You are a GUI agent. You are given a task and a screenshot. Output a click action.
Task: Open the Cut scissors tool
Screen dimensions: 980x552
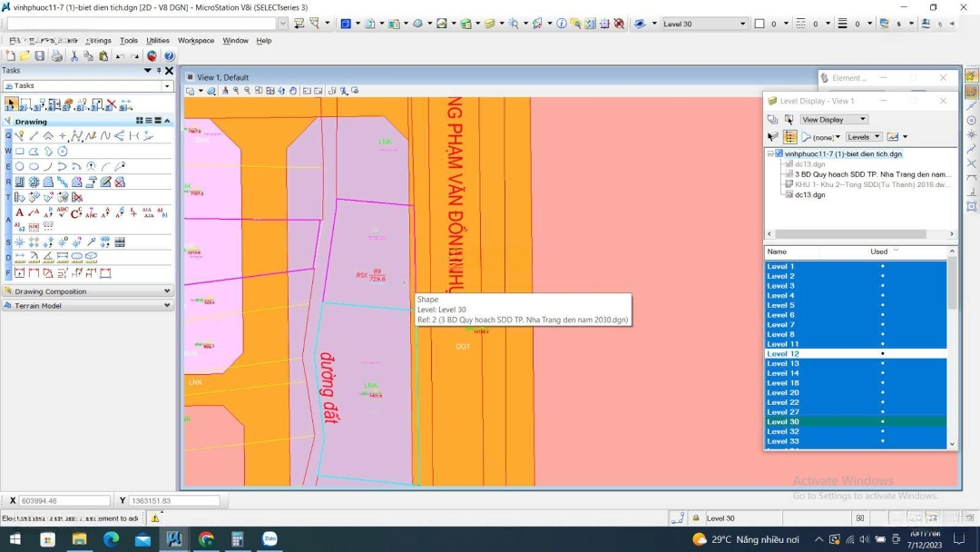[74, 56]
